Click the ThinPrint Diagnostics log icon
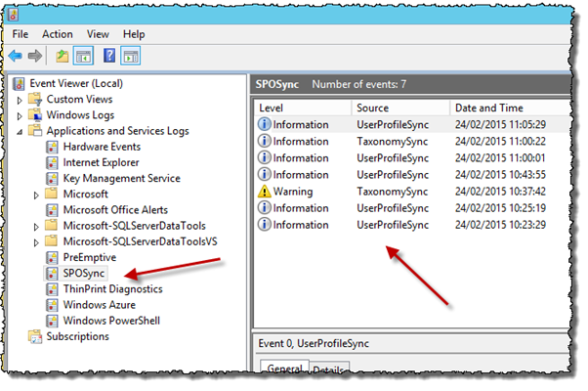The image size is (588, 391). [x=52, y=289]
